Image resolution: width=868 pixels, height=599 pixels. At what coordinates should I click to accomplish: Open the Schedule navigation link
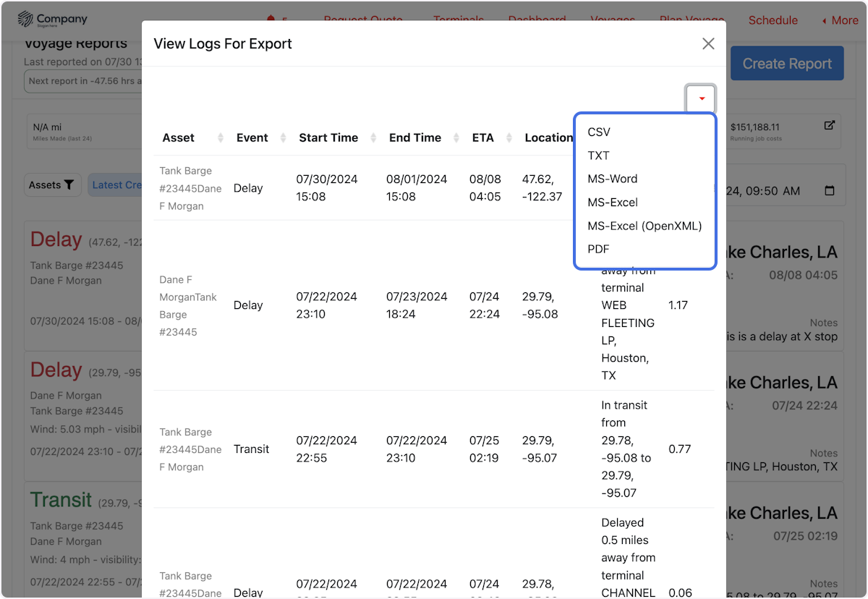(x=773, y=20)
